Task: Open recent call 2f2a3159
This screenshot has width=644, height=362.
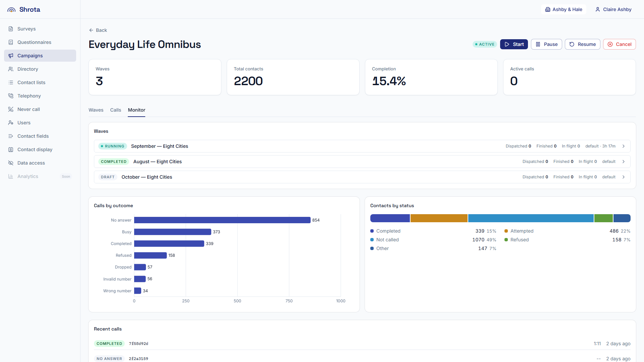Action: [362, 358]
